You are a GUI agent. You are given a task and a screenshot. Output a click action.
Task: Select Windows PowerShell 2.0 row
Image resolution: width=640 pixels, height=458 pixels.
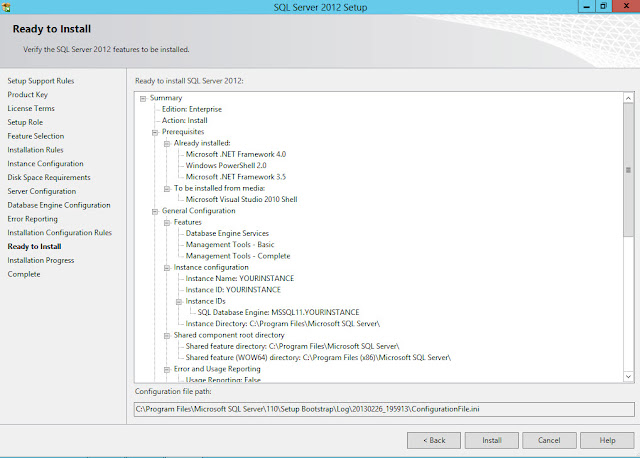(226, 166)
